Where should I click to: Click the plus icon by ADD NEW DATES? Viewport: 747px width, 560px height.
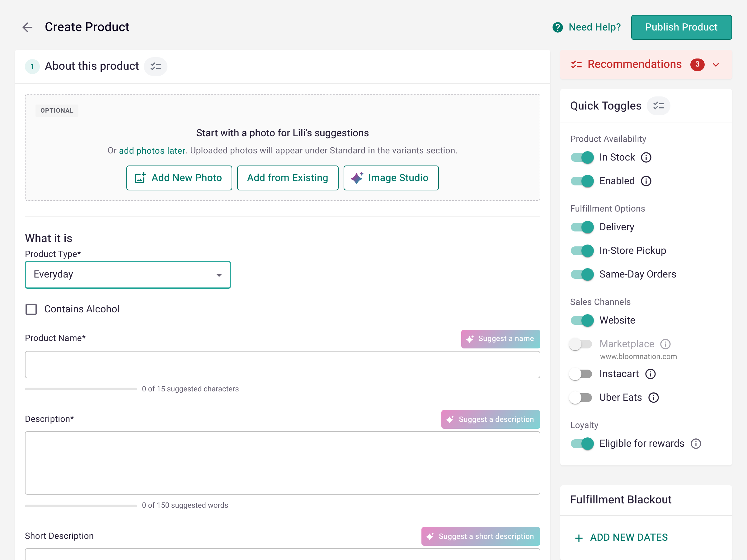[x=579, y=538]
